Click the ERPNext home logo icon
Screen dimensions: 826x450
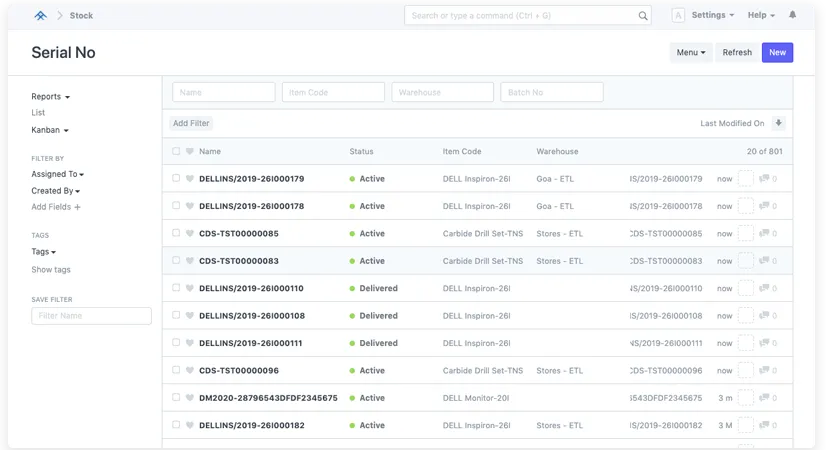tap(40, 16)
